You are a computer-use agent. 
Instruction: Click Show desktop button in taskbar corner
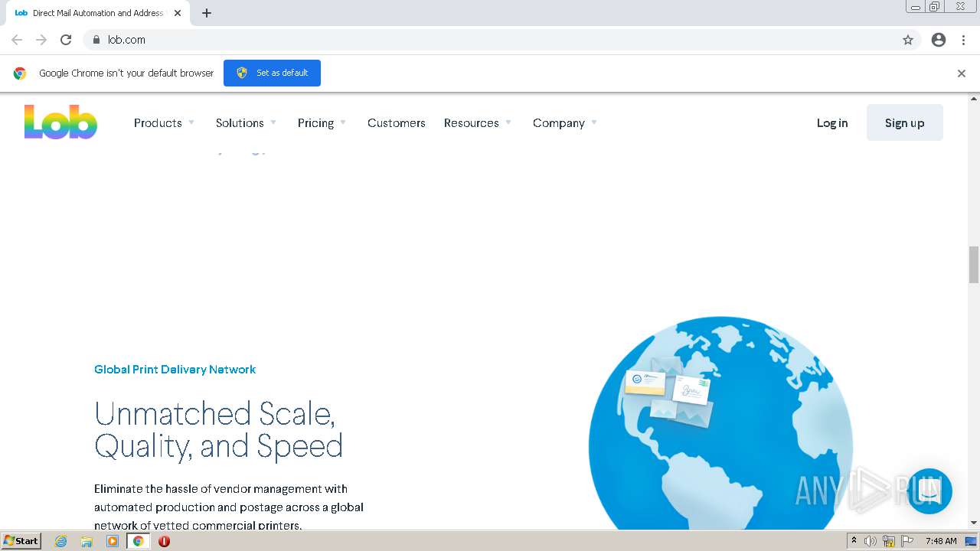pyautogui.click(x=972, y=541)
